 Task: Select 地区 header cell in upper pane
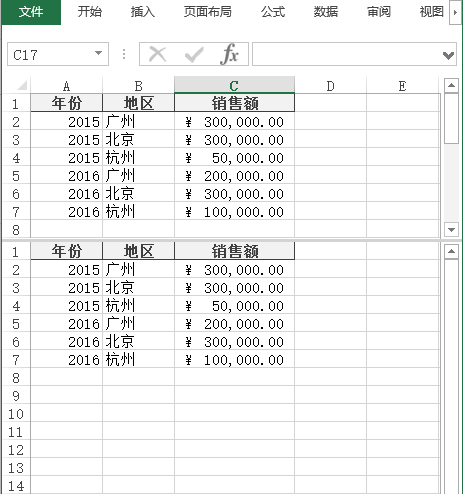click(x=138, y=103)
